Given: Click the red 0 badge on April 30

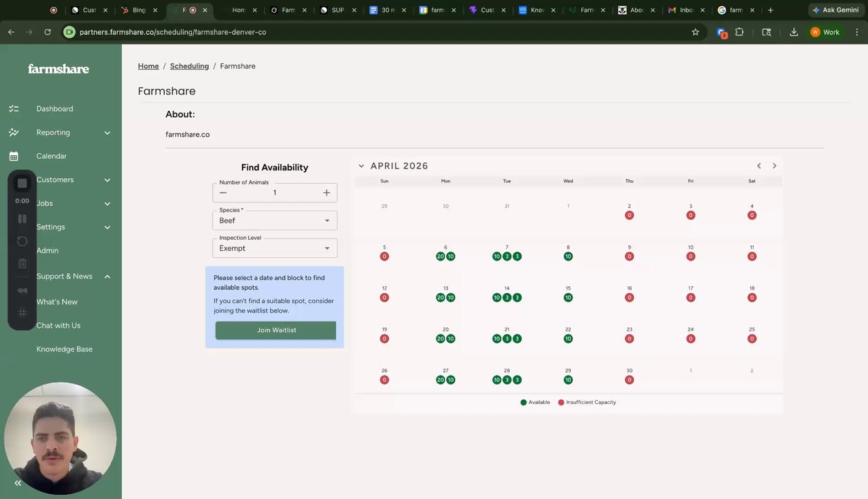Looking at the screenshot, I should (x=629, y=380).
